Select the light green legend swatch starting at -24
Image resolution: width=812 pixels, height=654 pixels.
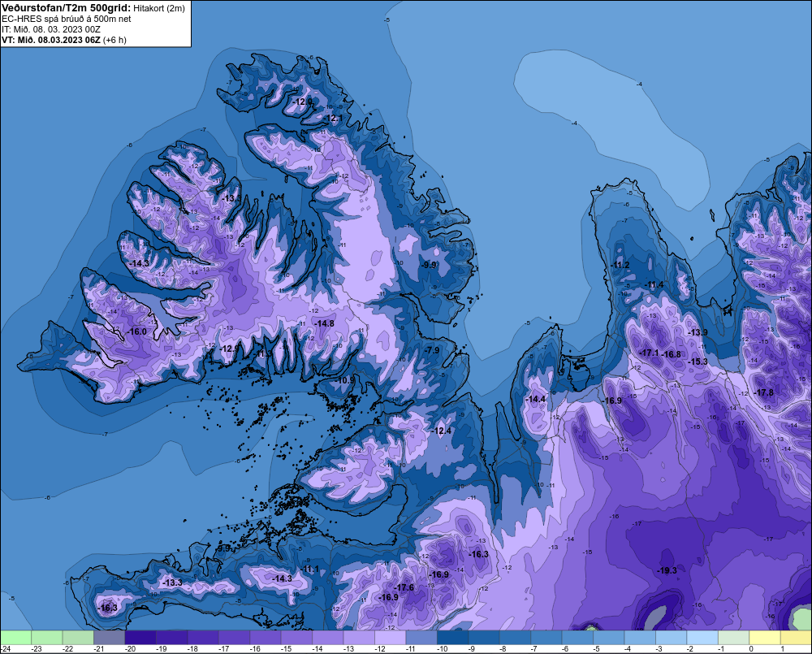tap(15, 637)
